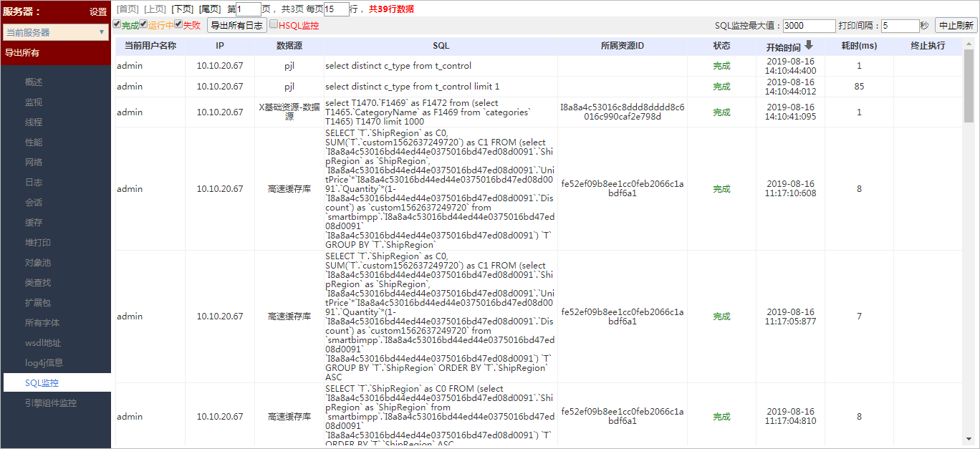This screenshot has width=980, height=449.
Task: Click 导出所有 in the sidebar
Action: [22, 52]
